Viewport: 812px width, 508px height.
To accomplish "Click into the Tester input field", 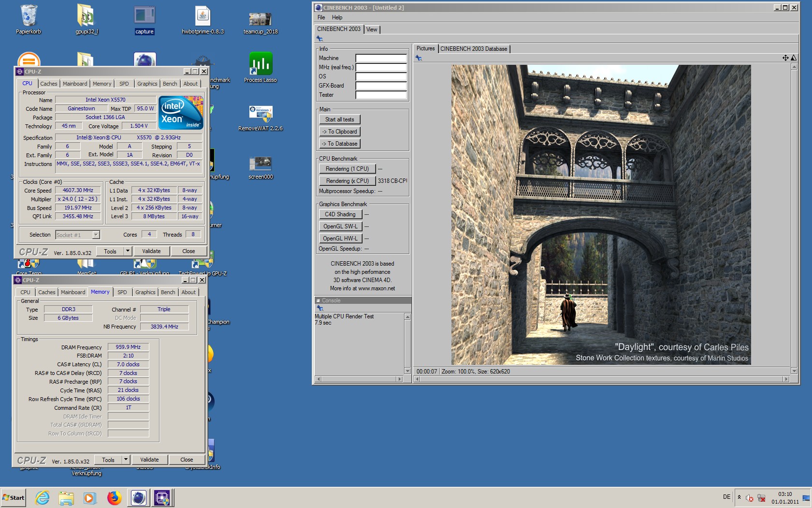I will 381,95.
